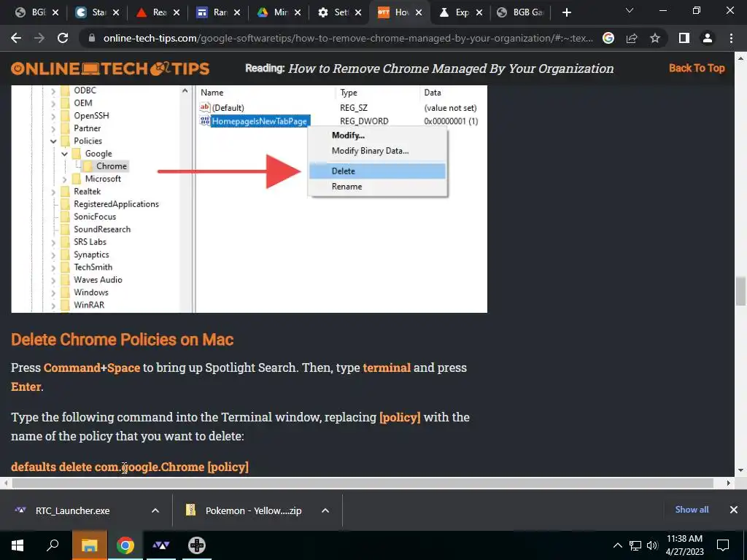Click Chrome taskbar icon
This screenshot has width=747, height=560.
pyautogui.click(x=125, y=545)
